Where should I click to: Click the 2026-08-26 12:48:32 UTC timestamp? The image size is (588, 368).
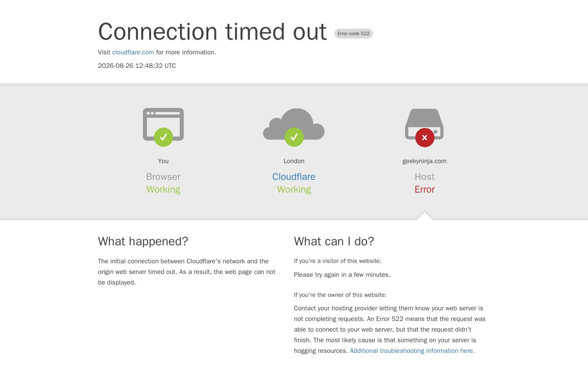click(x=137, y=66)
